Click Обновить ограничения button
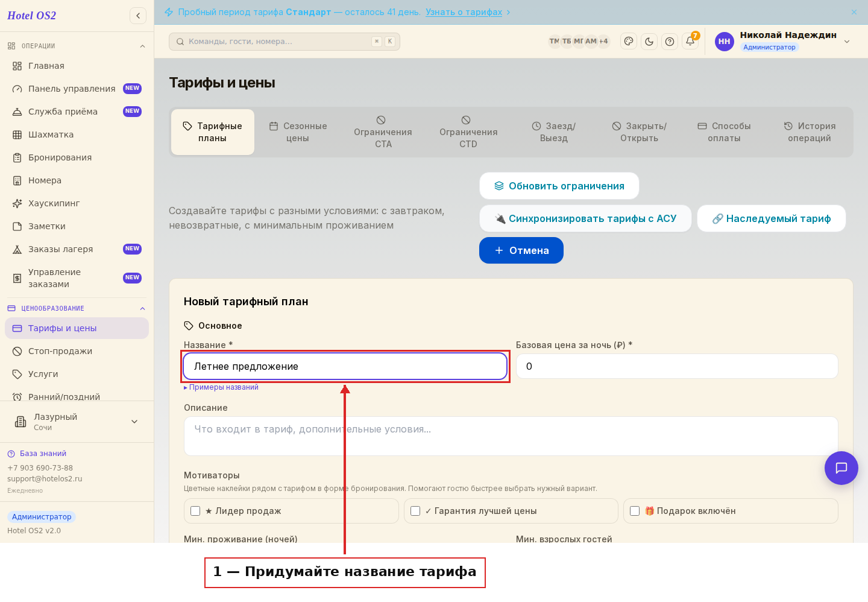The image size is (868, 602). click(x=559, y=186)
